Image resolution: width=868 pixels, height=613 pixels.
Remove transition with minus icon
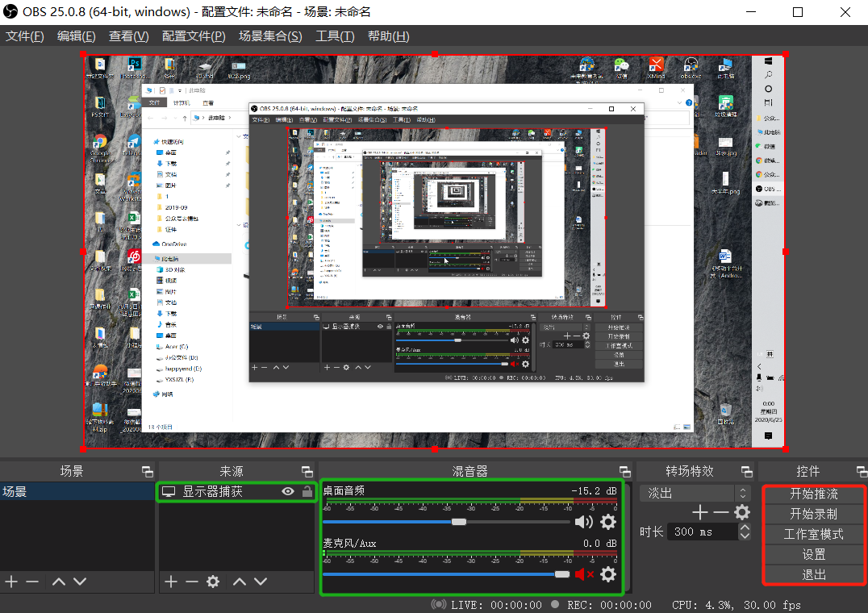[x=720, y=512]
